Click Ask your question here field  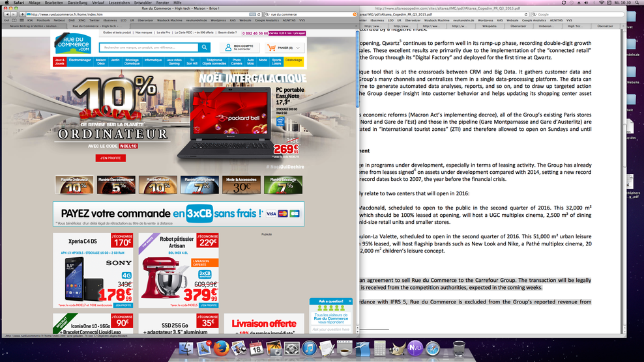click(330, 329)
